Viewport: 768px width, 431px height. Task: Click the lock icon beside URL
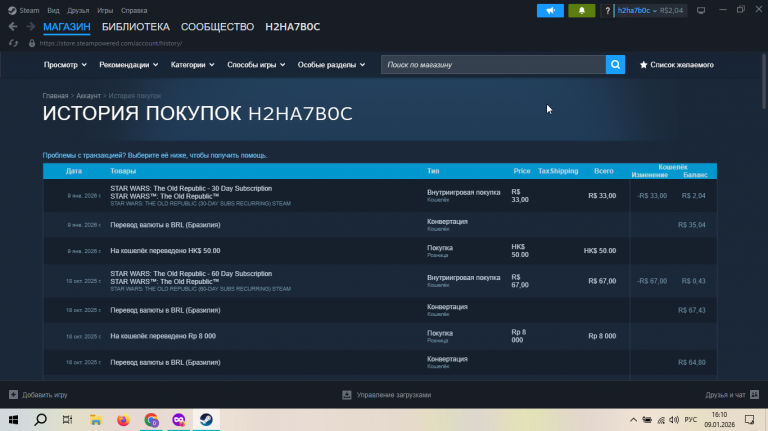point(32,43)
